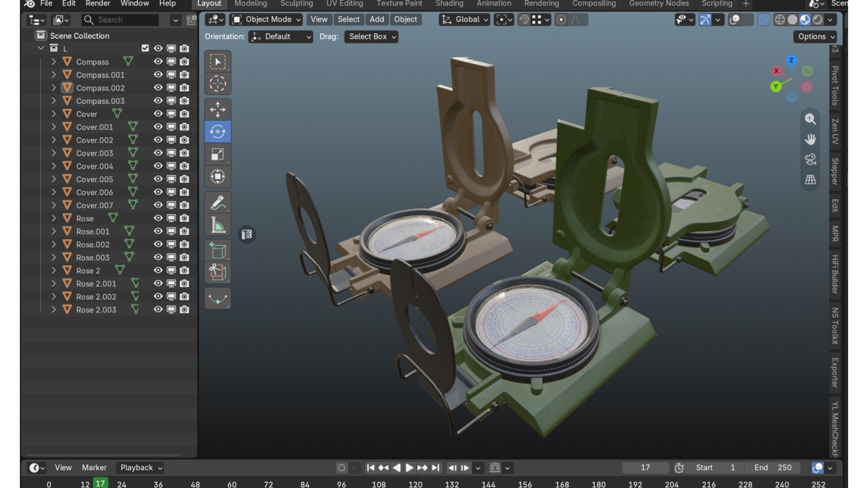Toggle the Rose.001 monitor viewport icon
Viewport: 868px width, 488px height.
point(171,231)
